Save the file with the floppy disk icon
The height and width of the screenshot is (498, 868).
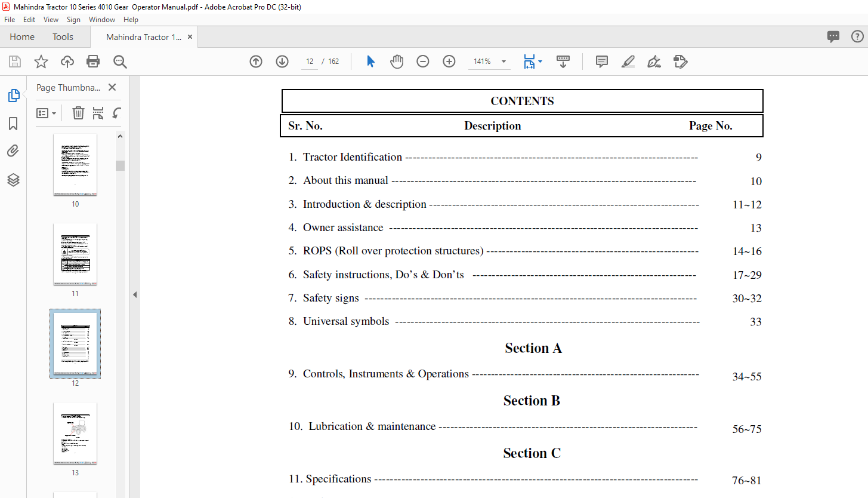pos(15,62)
